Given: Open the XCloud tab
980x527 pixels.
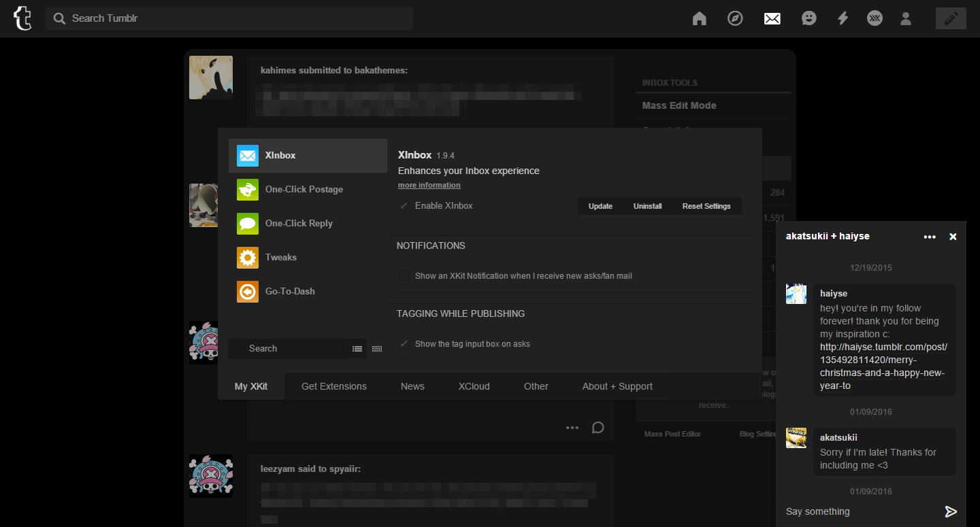Looking at the screenshot, I should pos(474,386).
